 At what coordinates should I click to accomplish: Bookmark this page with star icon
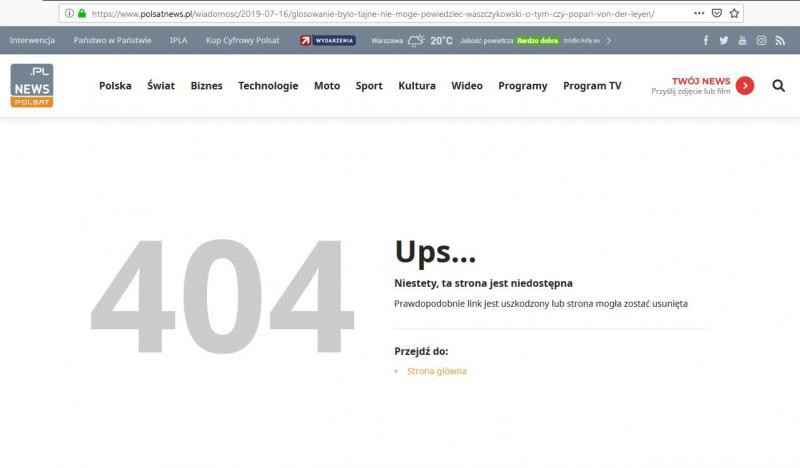[x=734, y=14]
